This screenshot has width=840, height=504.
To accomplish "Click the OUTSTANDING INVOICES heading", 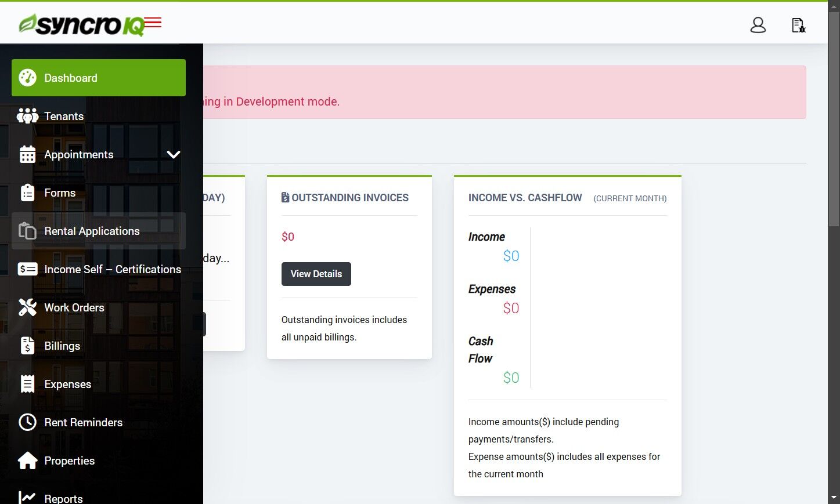I will click(350, 198).
